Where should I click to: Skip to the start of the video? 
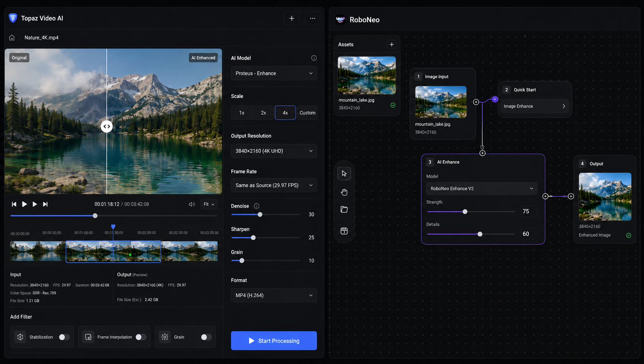tap(14, 204)
